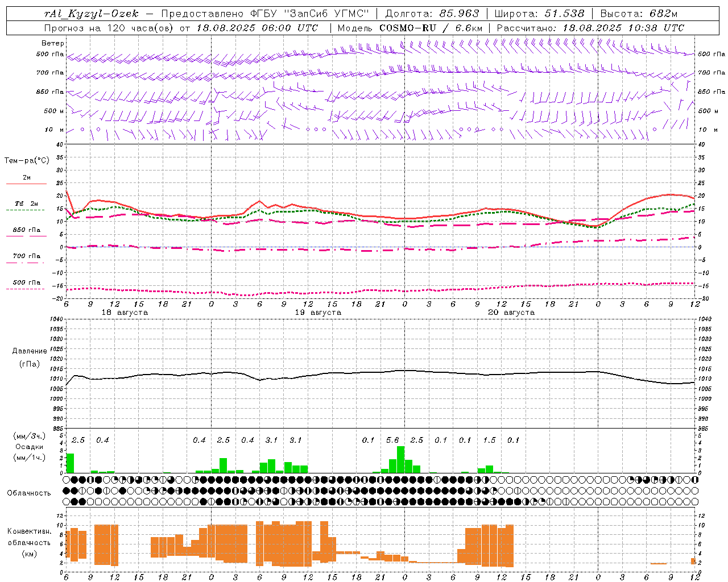Select the Широта: 51.538 header field
This screenshot has width=728, height=582.
pyautogui.click(x=539, y=14)
